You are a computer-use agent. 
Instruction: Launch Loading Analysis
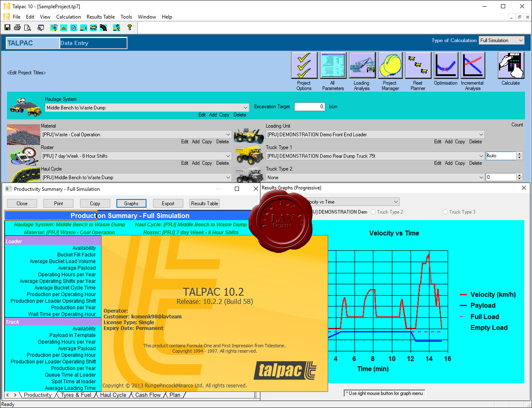(362, 65)
